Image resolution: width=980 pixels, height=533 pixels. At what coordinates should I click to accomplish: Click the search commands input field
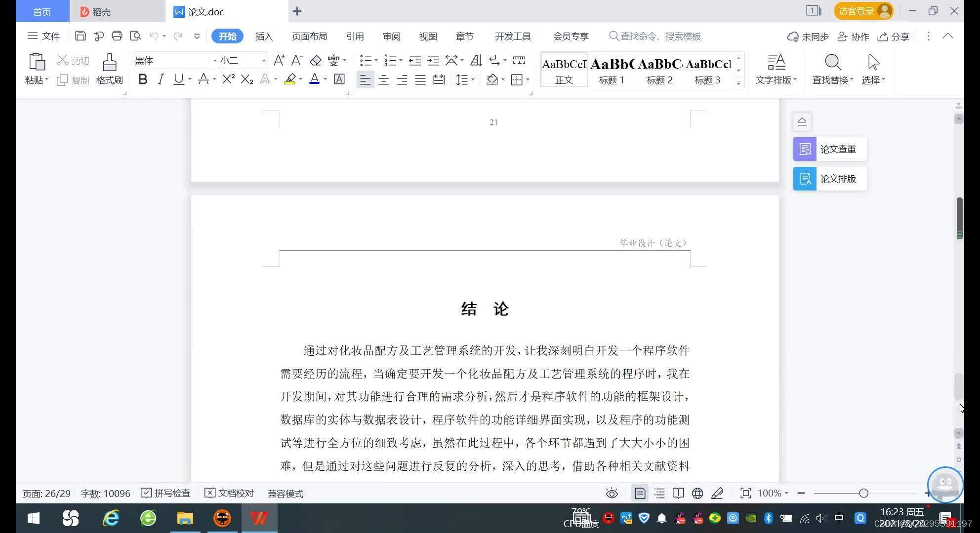[x=655, y=36]
